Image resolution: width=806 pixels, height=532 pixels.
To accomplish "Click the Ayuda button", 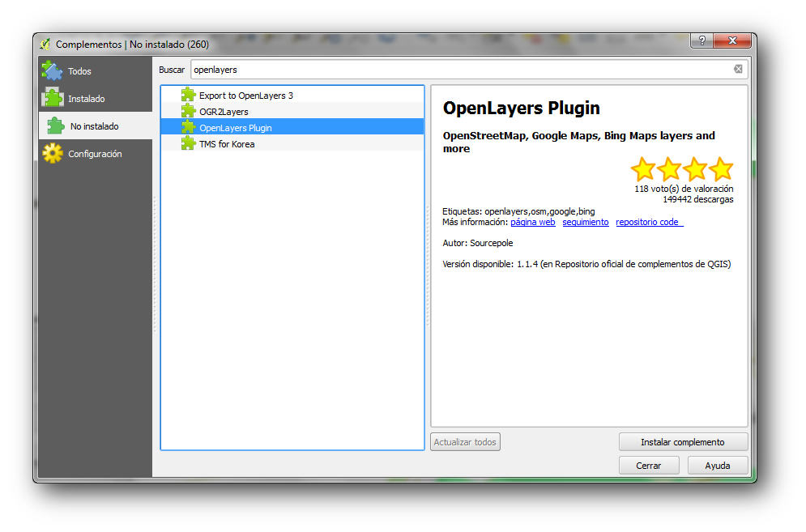I will [x=718, y=465].
